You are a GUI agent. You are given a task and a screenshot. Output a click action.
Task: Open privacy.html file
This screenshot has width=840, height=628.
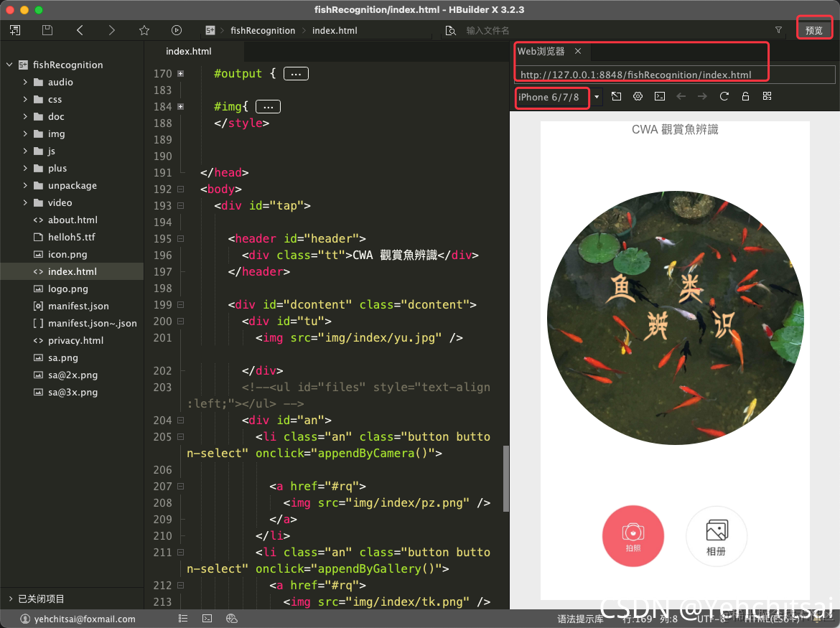pyautogui.click(x=75, y=340)
